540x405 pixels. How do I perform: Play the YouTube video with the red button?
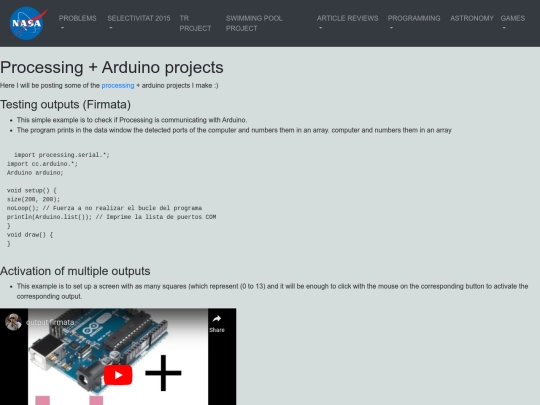point(118,375)
